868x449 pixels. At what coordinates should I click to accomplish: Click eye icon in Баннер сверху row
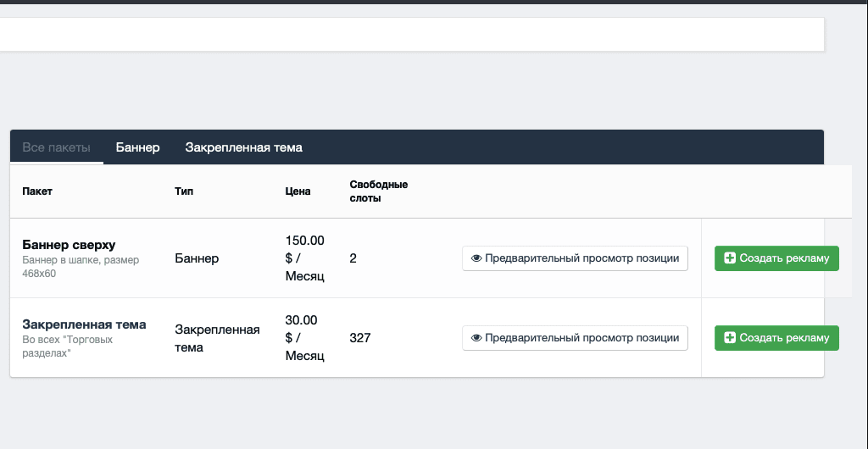476,258
